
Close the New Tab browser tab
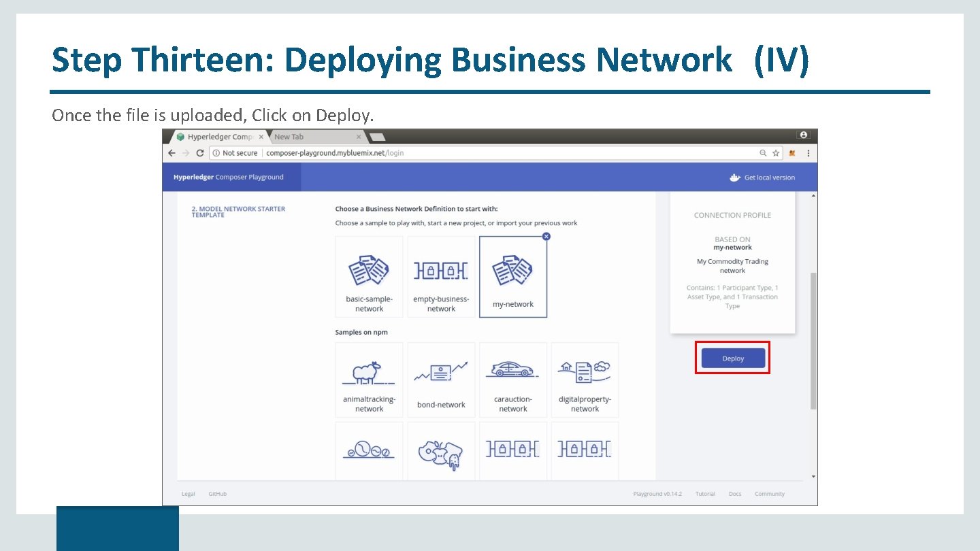coord(359,137)
